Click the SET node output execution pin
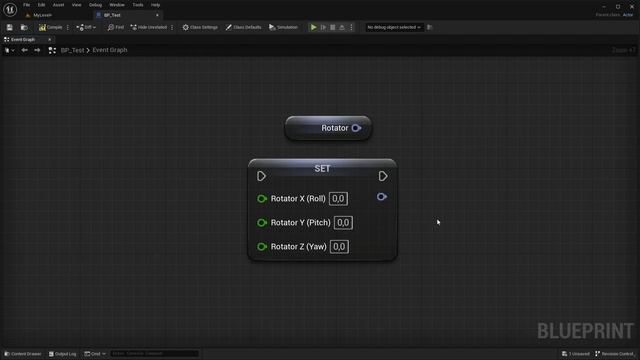Viewport: 640px width, 360px height. (x=383, y=176)
